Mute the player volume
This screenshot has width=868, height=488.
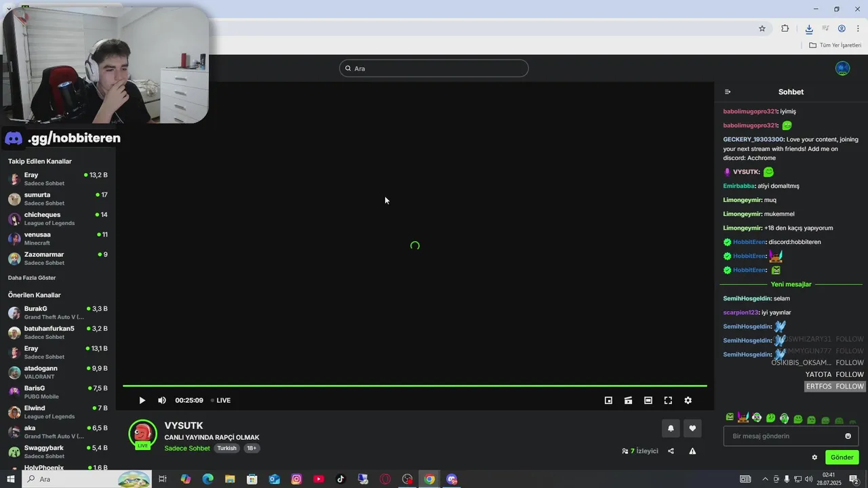(162, 401)
